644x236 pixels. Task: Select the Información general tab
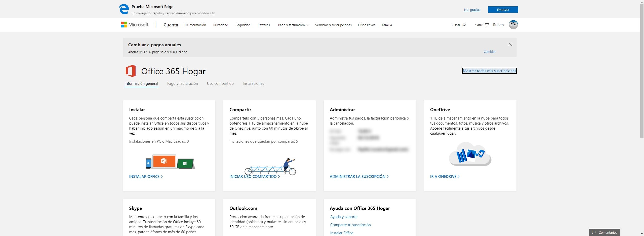[141, 84]
